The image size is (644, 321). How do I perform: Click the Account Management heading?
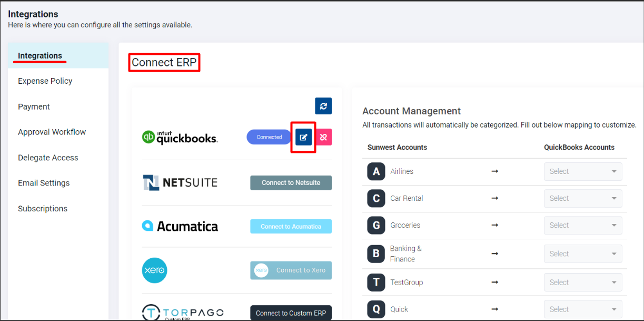tap(411, 111)
